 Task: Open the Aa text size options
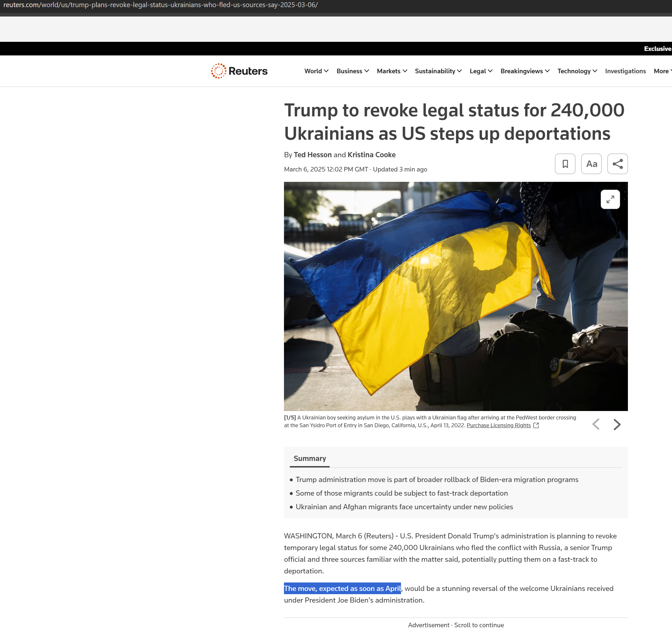coord(591,164)
